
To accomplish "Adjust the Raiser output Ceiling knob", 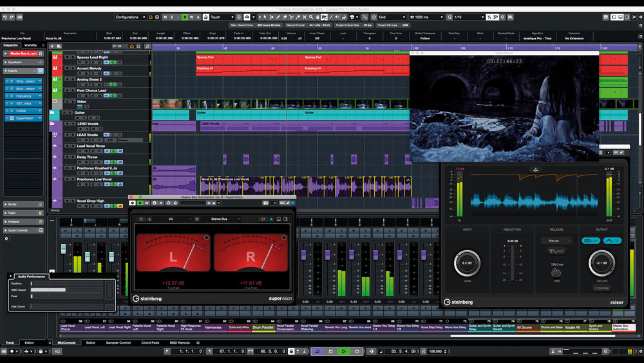I will tap(601, 263).
